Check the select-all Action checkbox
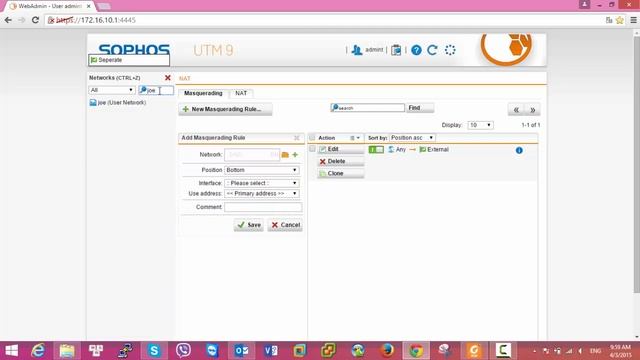 point(312,138)
